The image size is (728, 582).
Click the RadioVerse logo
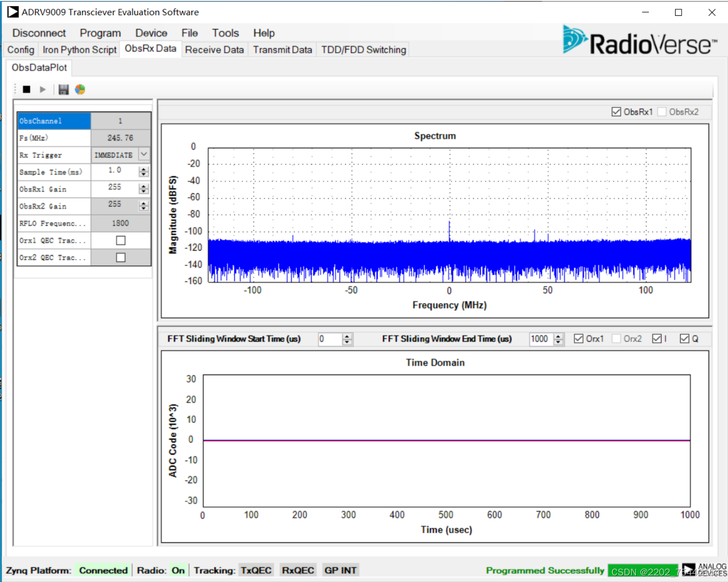point(640,41)
